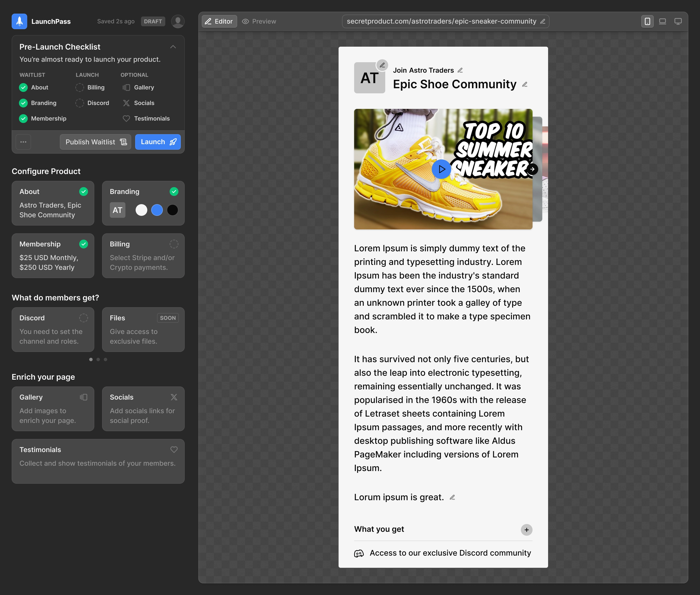Image resolution: width=700 pixels, height=595 pixels.
Task: Add item to What you get
Action: tap(527, 530)
